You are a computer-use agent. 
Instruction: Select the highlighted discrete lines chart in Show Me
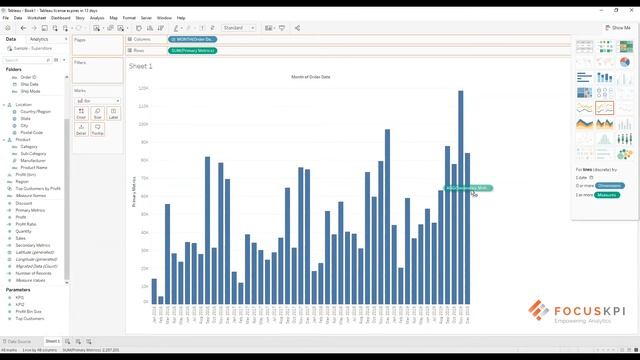point(604,108)
